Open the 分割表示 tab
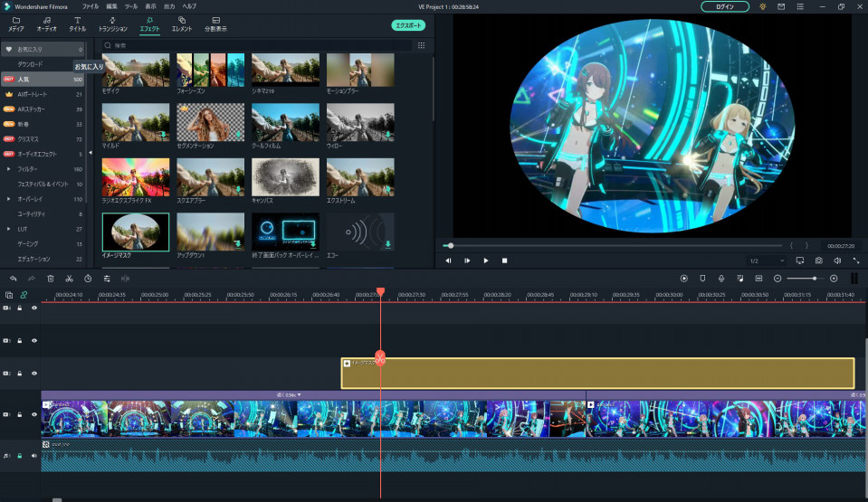The width and height of the screenshot is (868, 502). (216, 24)
